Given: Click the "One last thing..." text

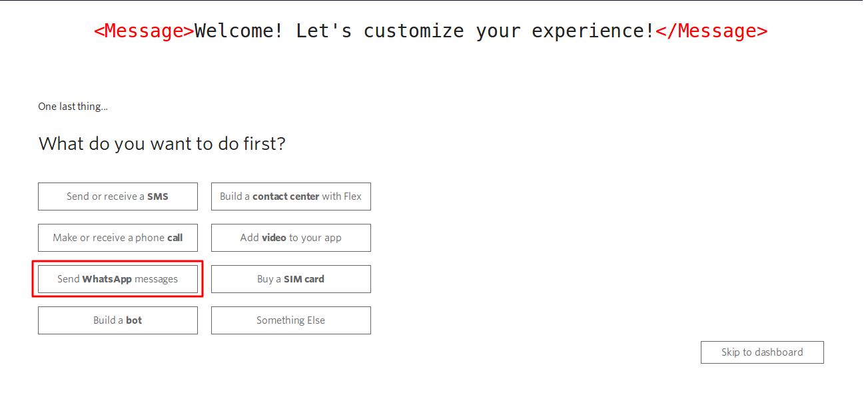Looking at the screenshot, I should tap(73, 107).
